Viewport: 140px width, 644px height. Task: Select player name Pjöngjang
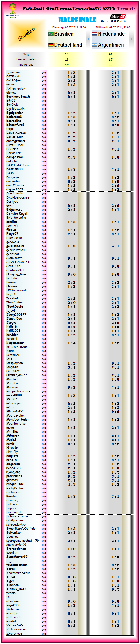pos(14,472)
